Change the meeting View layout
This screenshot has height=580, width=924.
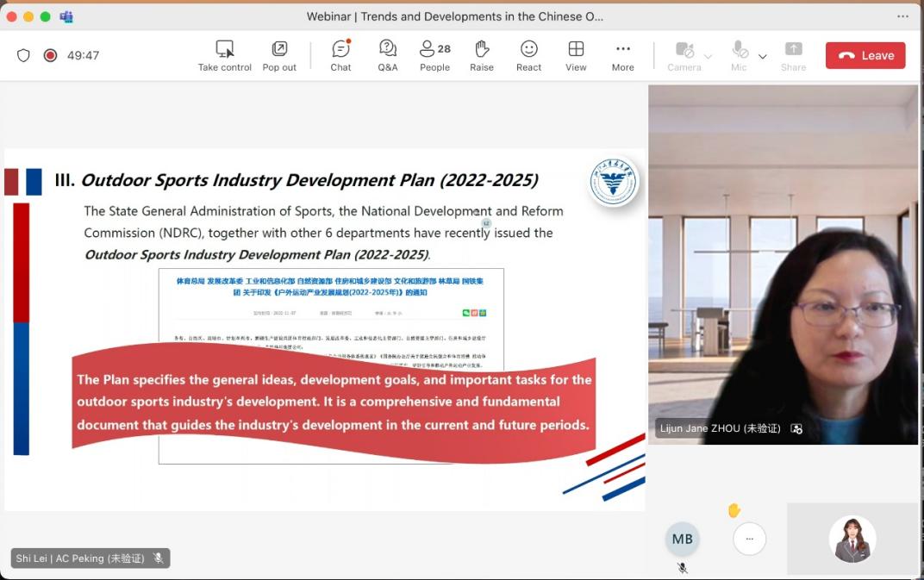tap(576, 55)
